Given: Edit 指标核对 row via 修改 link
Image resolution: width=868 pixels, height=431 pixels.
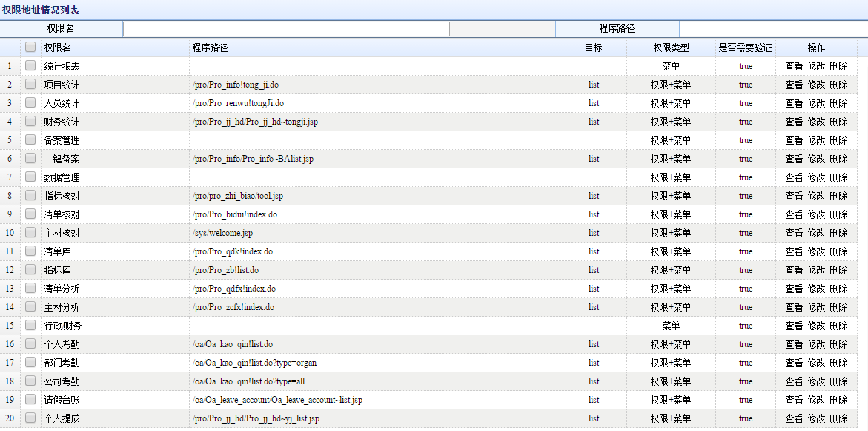Looking at the screenshot, I should (816, 196).
